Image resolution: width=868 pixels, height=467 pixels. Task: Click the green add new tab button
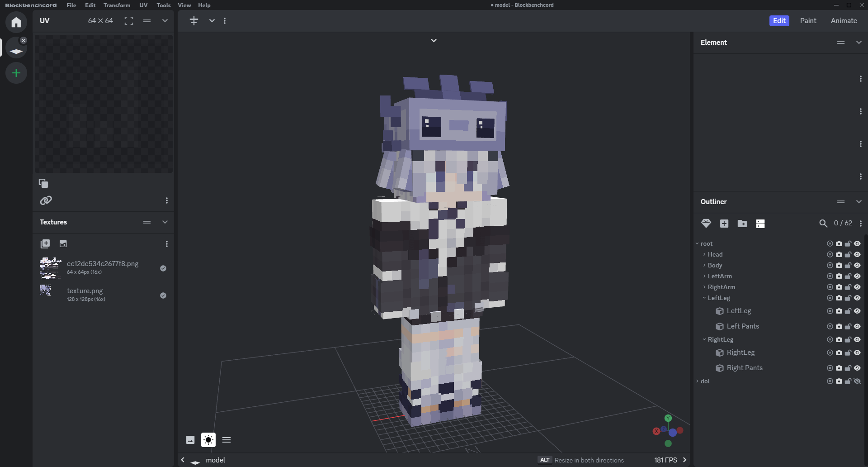pyautogui.click(x=16, y=73)
